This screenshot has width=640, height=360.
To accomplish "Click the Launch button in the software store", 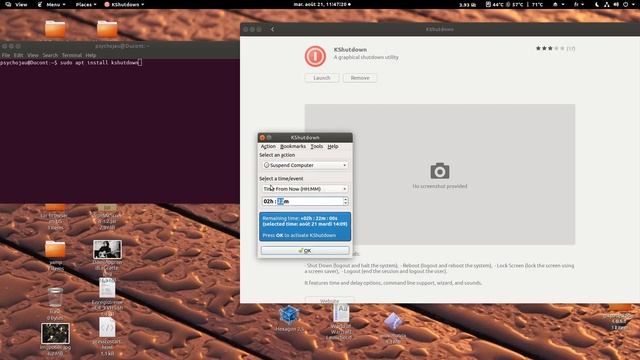I will tap(322, 78).
